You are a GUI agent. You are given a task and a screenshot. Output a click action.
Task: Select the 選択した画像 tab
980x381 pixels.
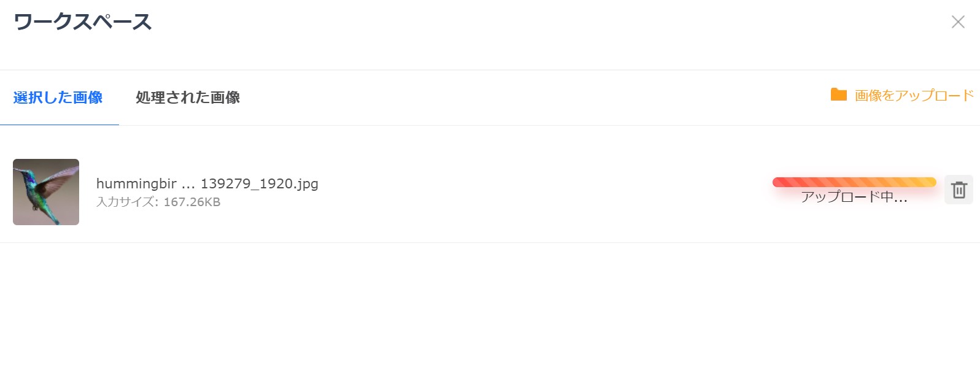tap(58, 98)
